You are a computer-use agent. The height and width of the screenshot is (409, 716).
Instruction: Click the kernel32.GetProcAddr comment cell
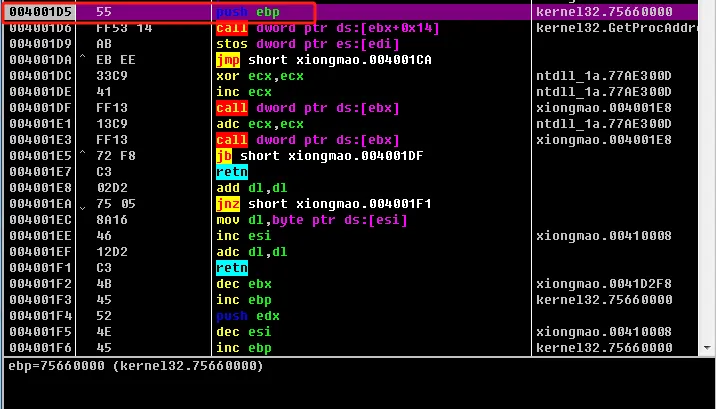tap(616, 28)
